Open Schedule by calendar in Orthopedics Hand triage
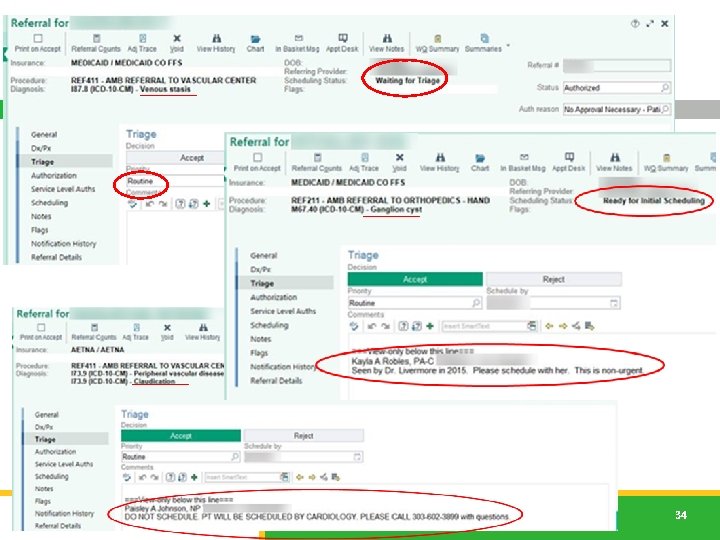Screen dimensions: 720x540 pyautogui.click(x=614, y=303)
